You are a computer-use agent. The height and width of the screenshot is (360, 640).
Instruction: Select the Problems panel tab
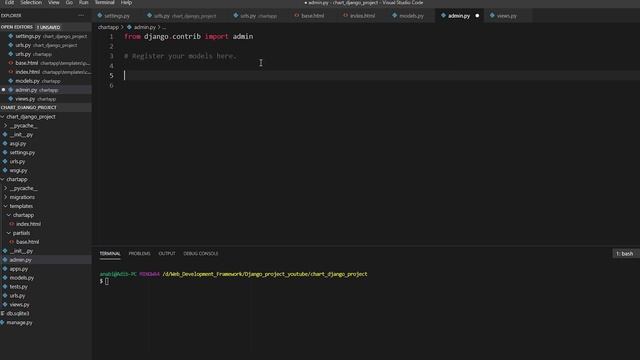139,253
